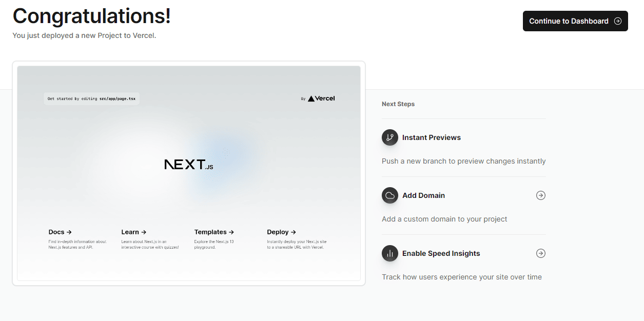This screenshot has width=644, height=321.
Task: Click the Continue to Dashboard button
Action: pos(575,21)
